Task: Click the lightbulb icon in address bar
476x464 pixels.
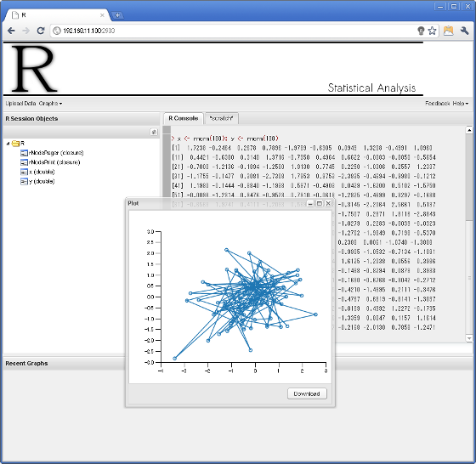Action: click(421, 31)
